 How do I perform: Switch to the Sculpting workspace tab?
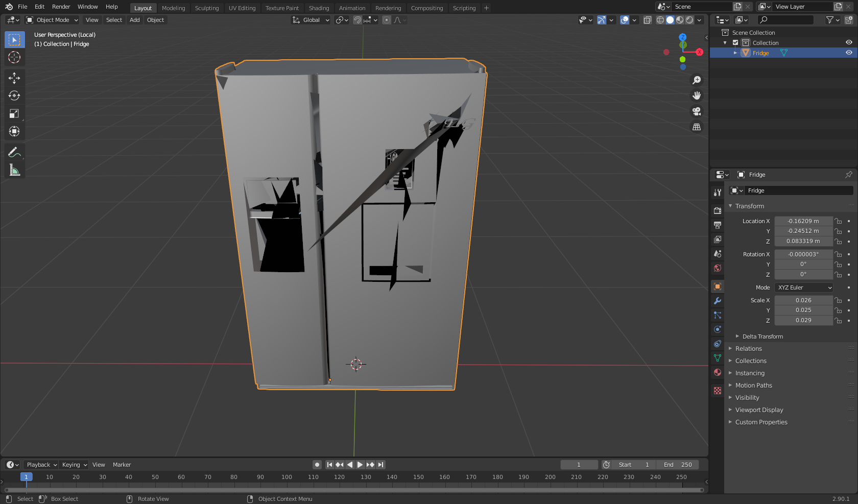(x=206, y=8)
